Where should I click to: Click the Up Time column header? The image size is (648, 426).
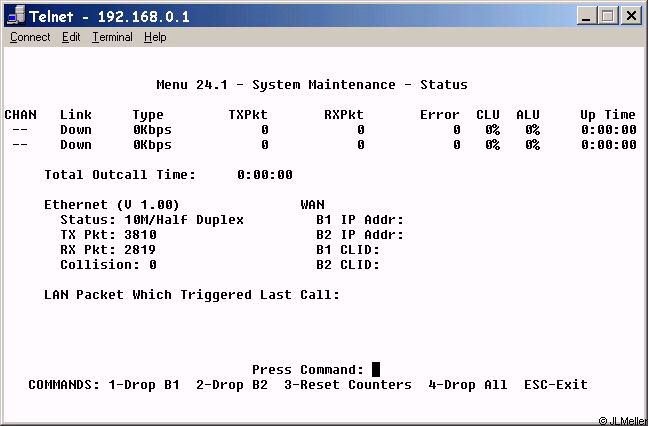608,115
